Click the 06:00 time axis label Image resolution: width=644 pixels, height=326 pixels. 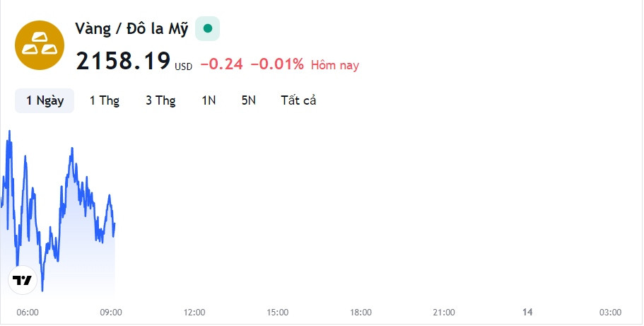28,312
